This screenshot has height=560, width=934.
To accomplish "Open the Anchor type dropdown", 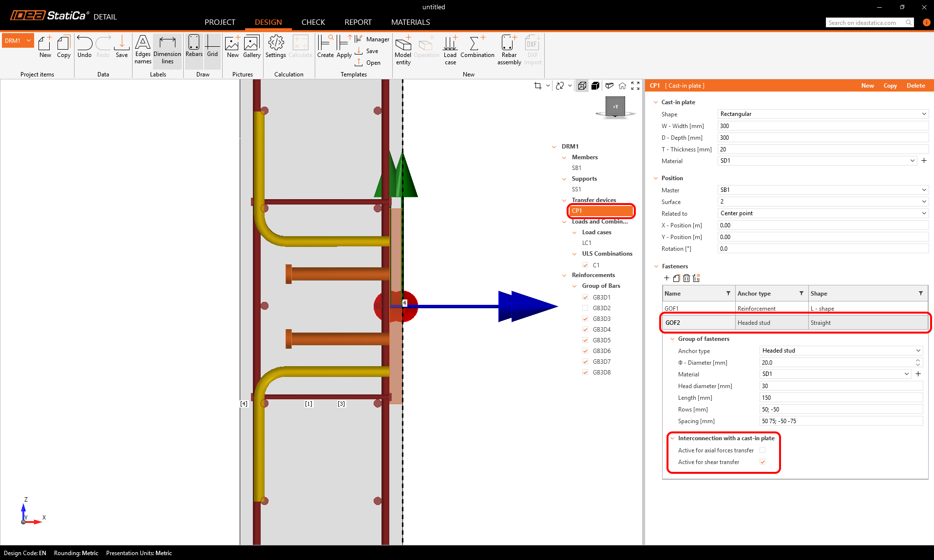I will 841,351.
